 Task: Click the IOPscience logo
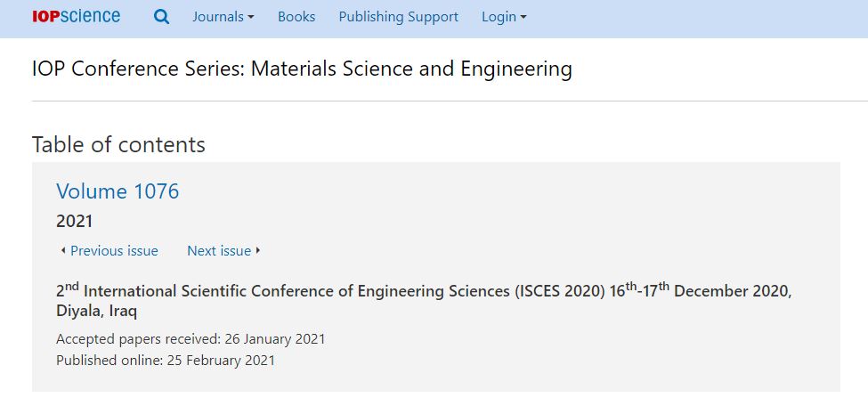(x=76, y=17)
